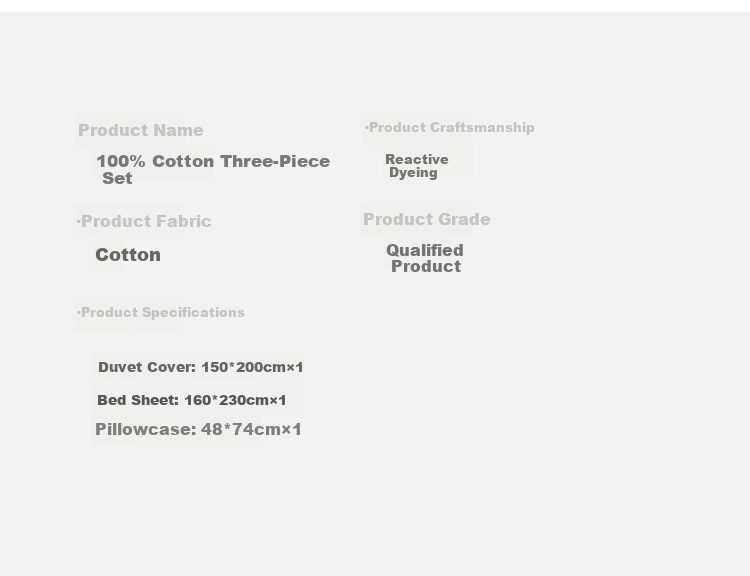Click the bullet before Product Craftsmanship
Viewport: 750px width, 576px height.
click(x=367, y=127)
